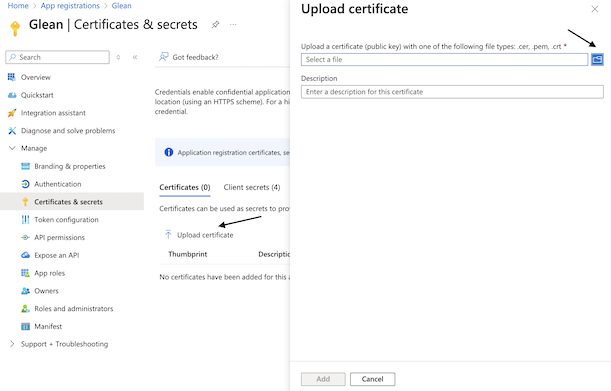Viewport: 611px width, 391px height.
Task: Open Branding & properties page
Action: (70, 166)
